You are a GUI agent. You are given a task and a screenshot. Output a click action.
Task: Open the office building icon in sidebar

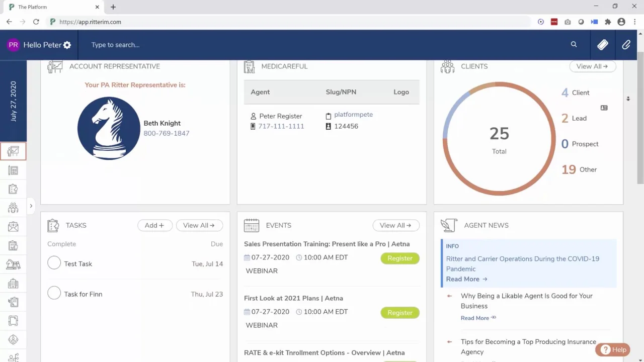click(13, 284)
